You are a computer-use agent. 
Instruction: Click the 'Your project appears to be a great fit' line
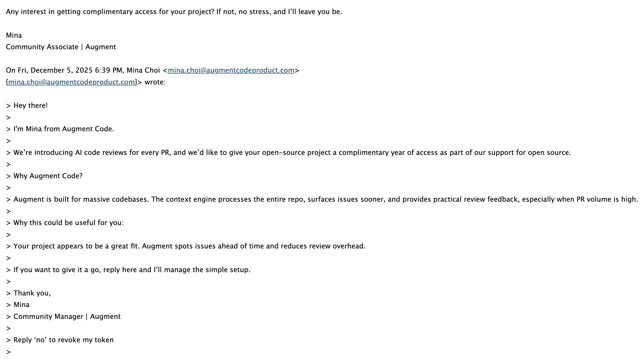click(x=189, y=246)
